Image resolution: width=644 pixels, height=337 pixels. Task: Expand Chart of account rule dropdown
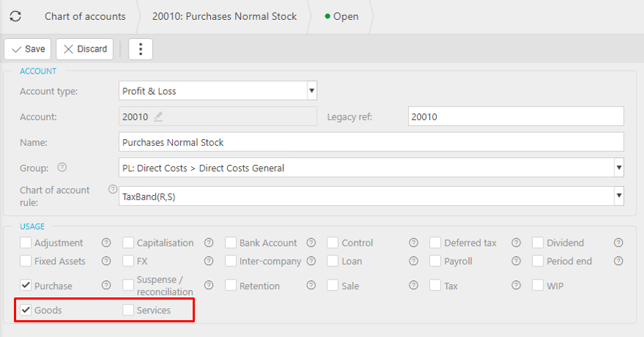coord(618,196)
